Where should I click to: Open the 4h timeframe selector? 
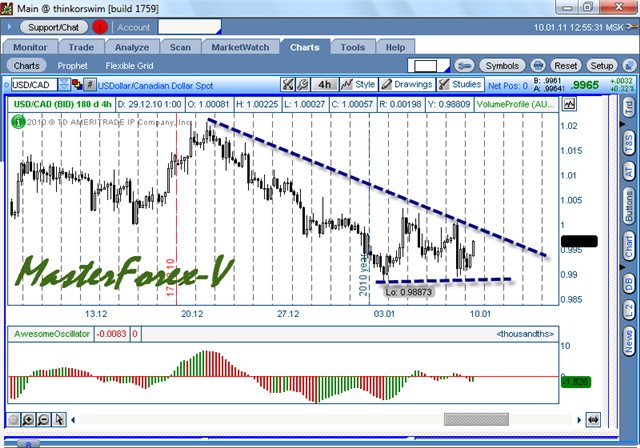pyautogui.click(x=324, y=84)
